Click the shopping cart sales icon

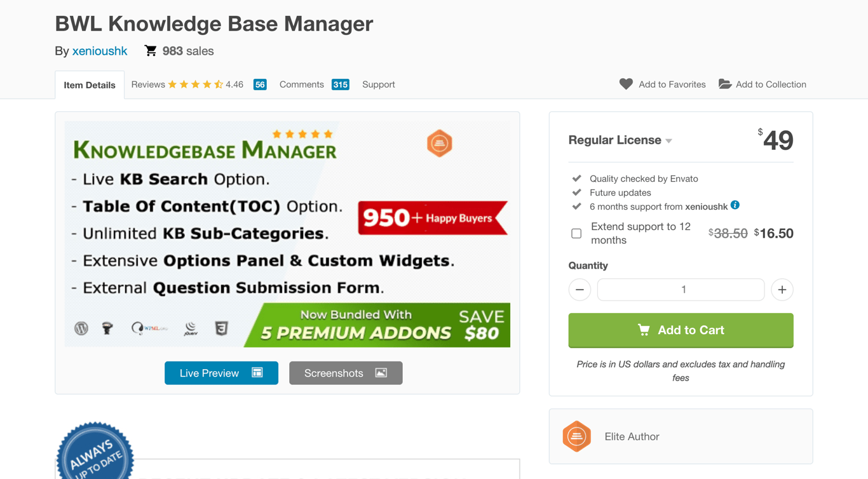coord(151,51)
